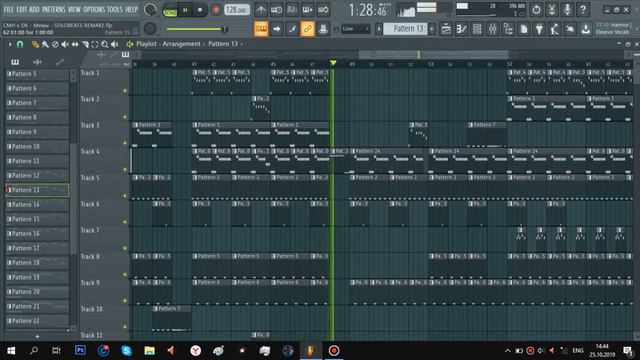Open the Channel rack view icon
The image size is (640, 360).
point(477,29)
